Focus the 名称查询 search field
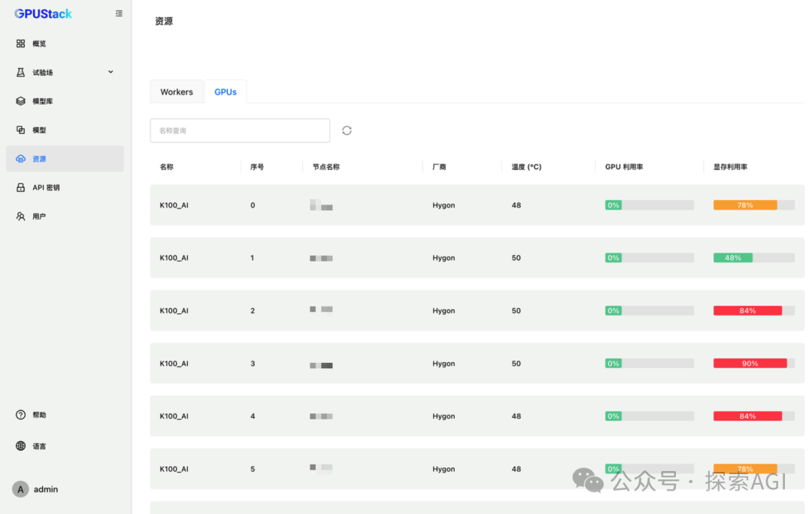This screenshot has width=812, height=514. click(240, 131)
